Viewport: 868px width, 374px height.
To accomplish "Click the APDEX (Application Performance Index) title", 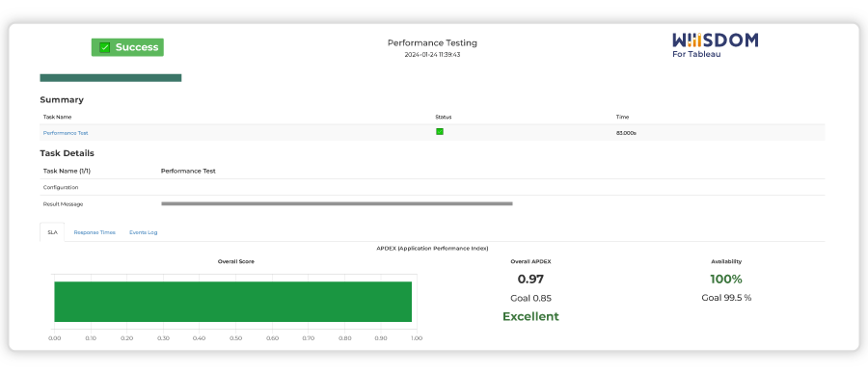I will 432,249.
